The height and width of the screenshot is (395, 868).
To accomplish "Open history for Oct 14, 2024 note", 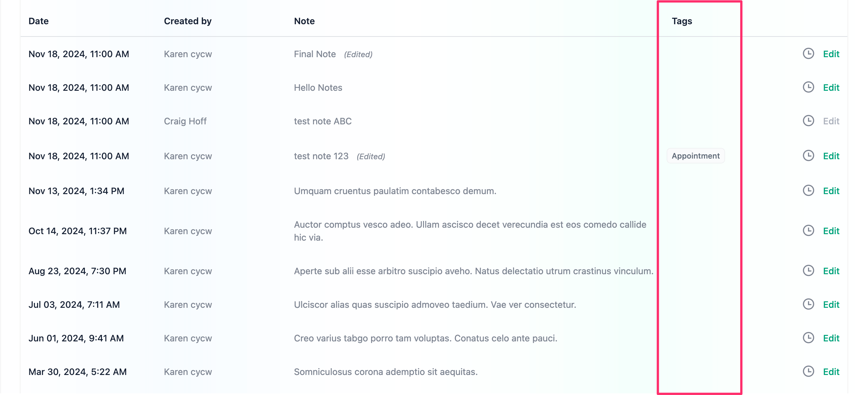I will (x=808, y=231).
